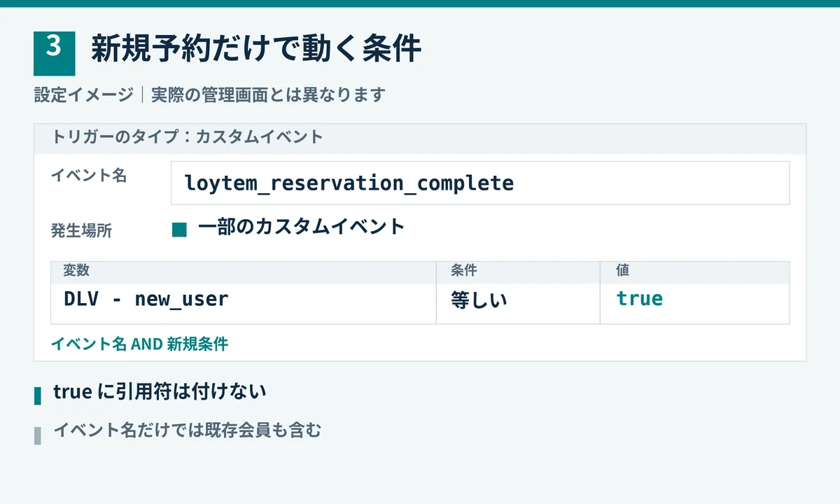
Task: Click the イベント名 label
Action: coord(89,176)
